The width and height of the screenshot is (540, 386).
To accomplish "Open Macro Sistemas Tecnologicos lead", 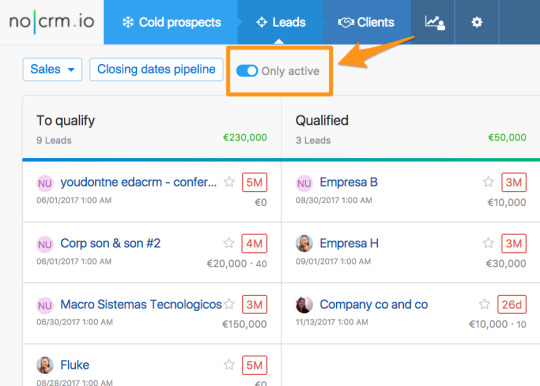I will click(141, 304).
